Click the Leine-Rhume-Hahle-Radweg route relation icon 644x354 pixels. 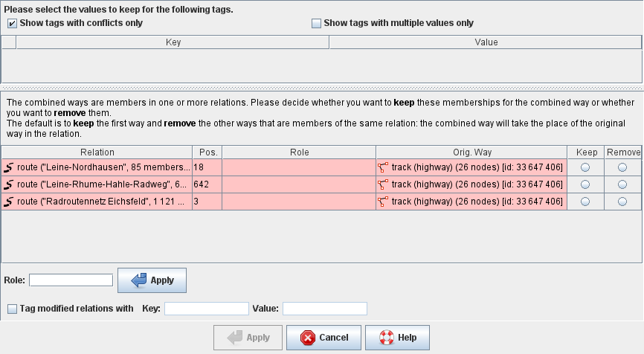coord(9,184)
